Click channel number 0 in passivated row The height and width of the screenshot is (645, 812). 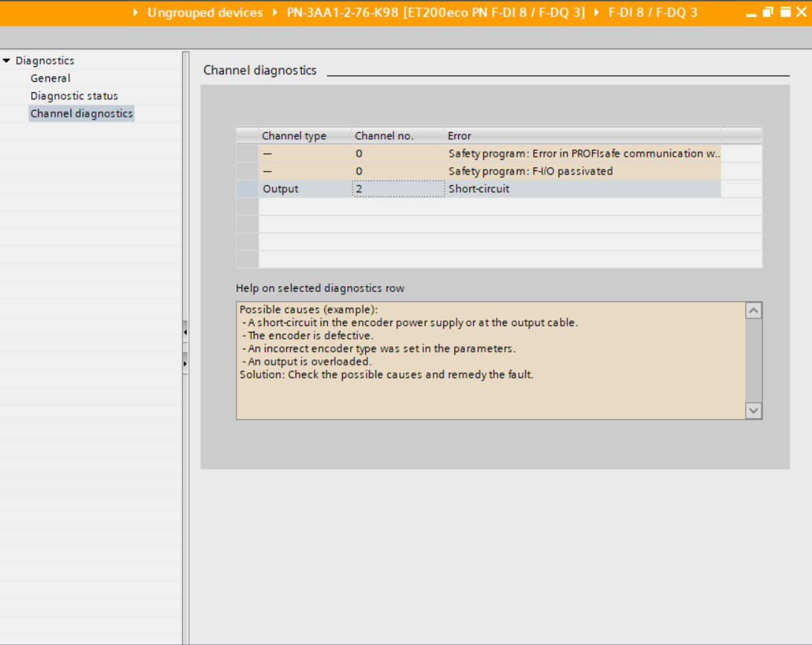coord(399,171)
